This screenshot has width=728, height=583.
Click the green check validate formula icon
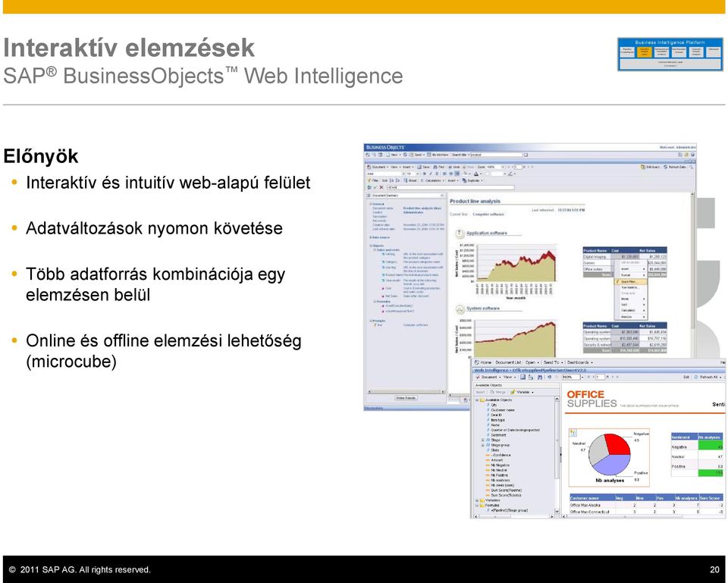click(375, 187)
